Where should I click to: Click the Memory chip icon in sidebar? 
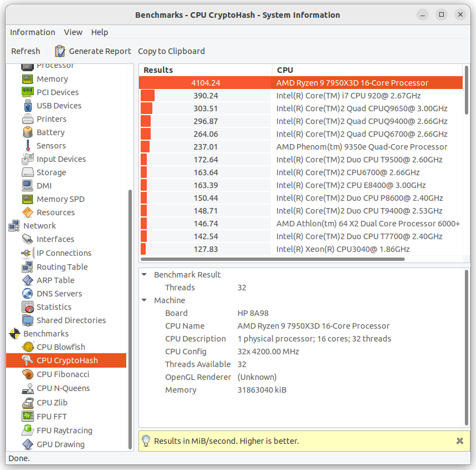pos(27,79)
